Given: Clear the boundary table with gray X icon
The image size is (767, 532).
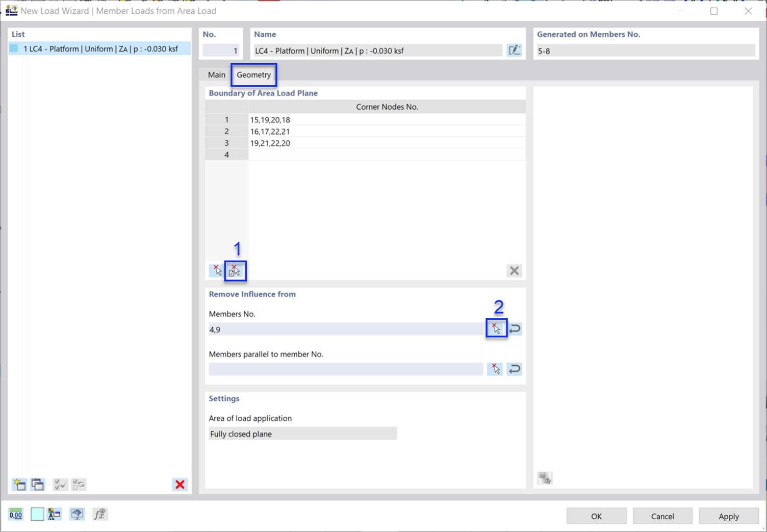Looking at the screenshot, I should (514, 270).
